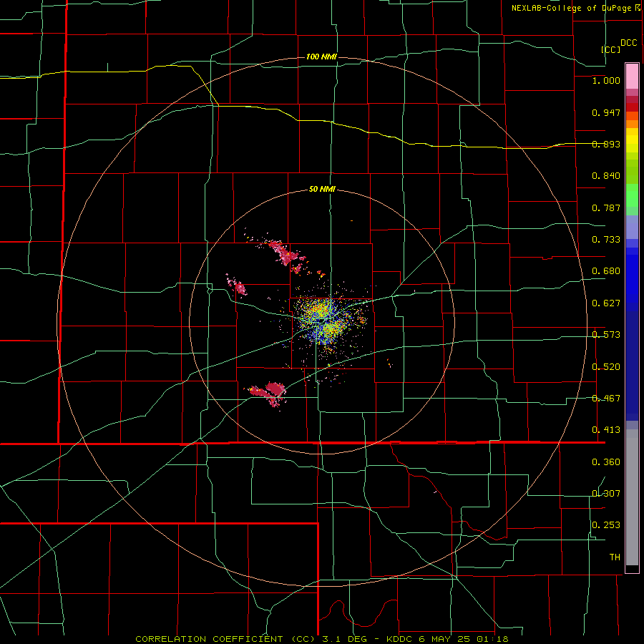Click the 0.467 scale value

point(606,399)
